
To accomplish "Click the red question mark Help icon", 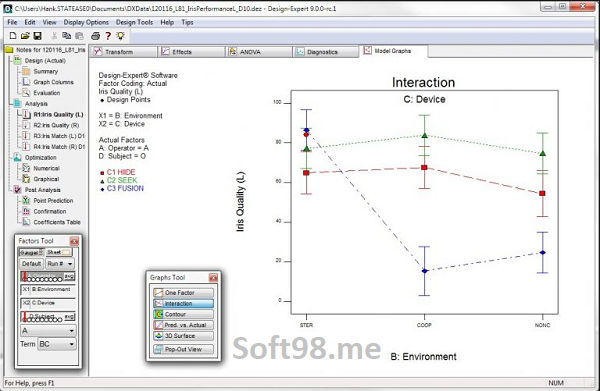I will click(108, 36).
